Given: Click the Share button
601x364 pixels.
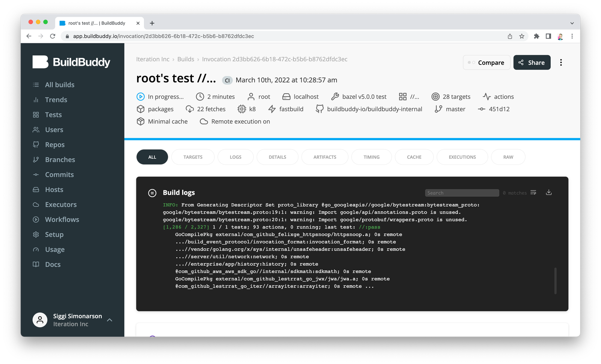Looking at the screenshot, I should [x=532, y=63].
